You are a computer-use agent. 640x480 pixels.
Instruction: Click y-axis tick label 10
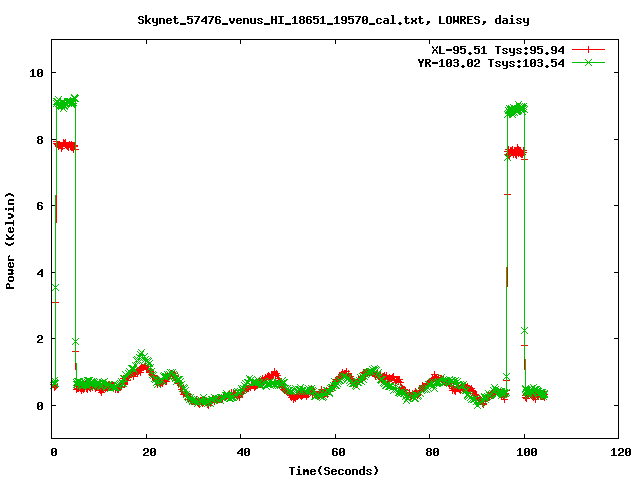(36, 73)
